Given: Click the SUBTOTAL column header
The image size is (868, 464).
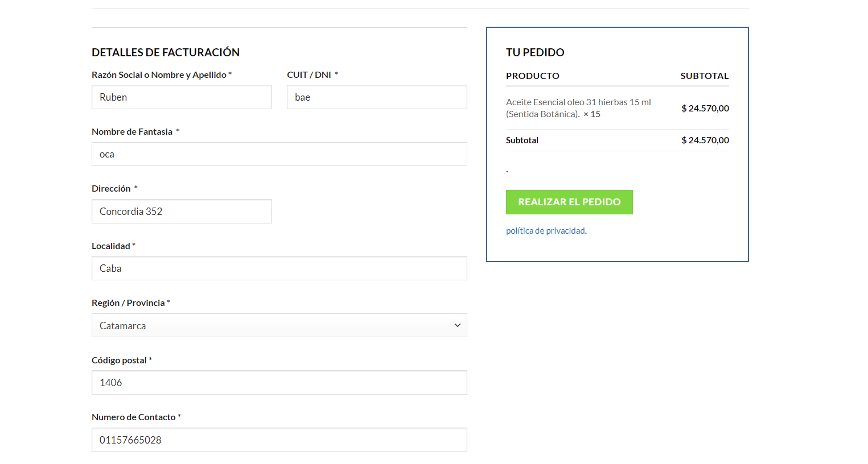Looking at the screenshot, I should pyautogui.click(x=705, y=76).
